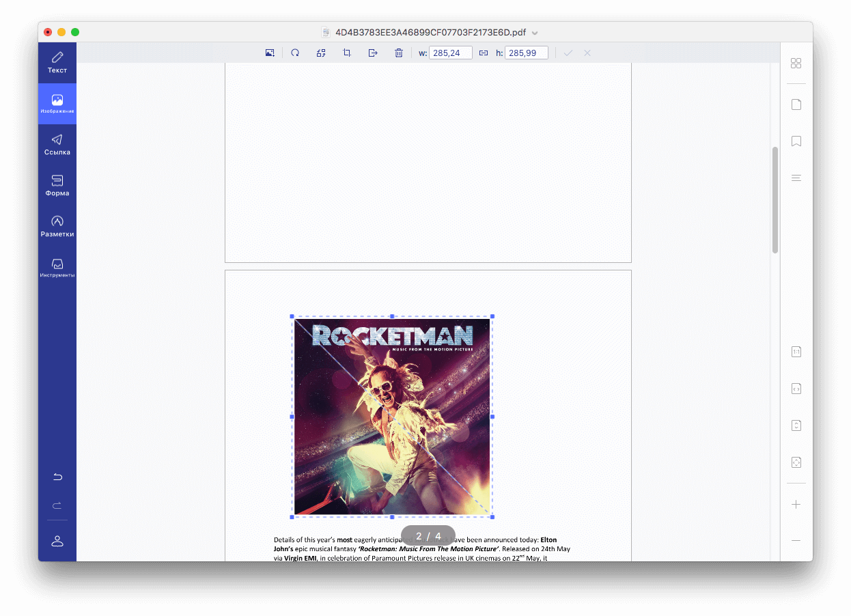Image resolution: width=851 pixels, height=616 pixels.
Task: Select the Изображение tool in sidebar
Action: coord(57,104)
